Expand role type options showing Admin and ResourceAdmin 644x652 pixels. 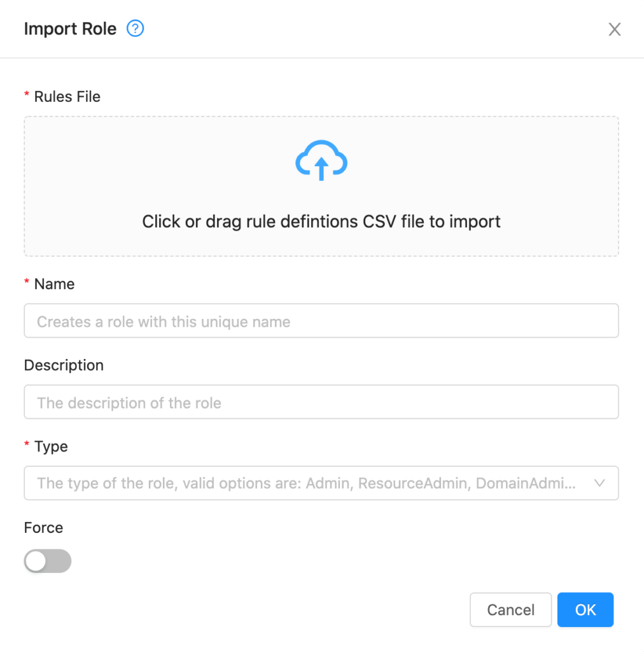(x=321, y=483)
